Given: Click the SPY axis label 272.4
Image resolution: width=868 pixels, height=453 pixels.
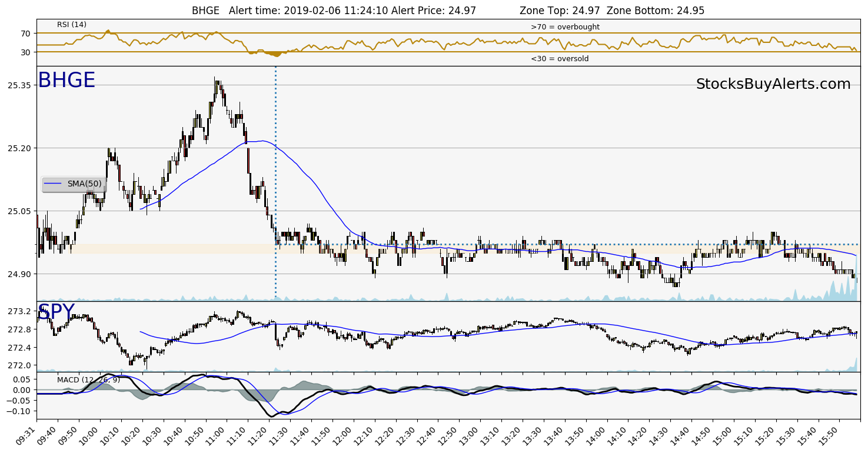Looking at the screenshot, I should click(x=19, y=348).
